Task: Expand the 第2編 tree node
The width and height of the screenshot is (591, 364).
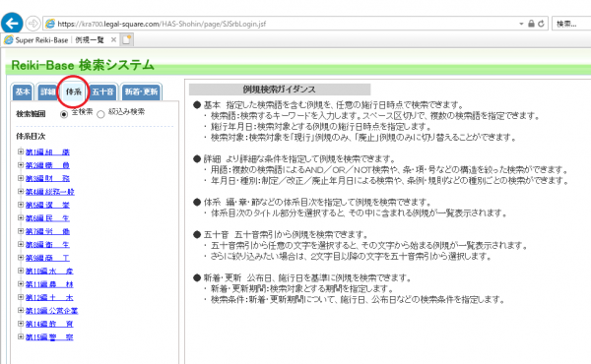Action: point(21,165)
